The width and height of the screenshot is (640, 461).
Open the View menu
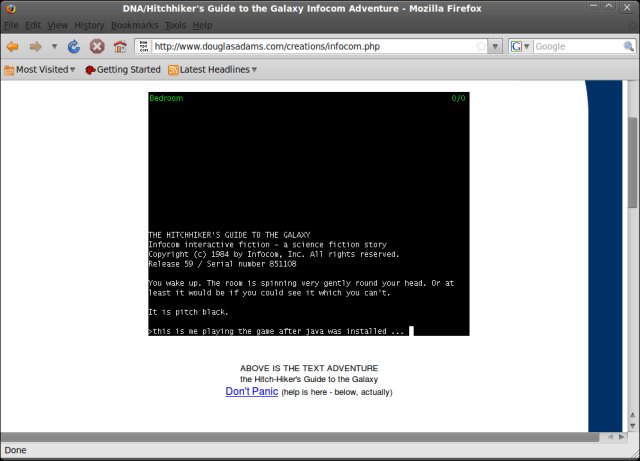coord(58,25)
